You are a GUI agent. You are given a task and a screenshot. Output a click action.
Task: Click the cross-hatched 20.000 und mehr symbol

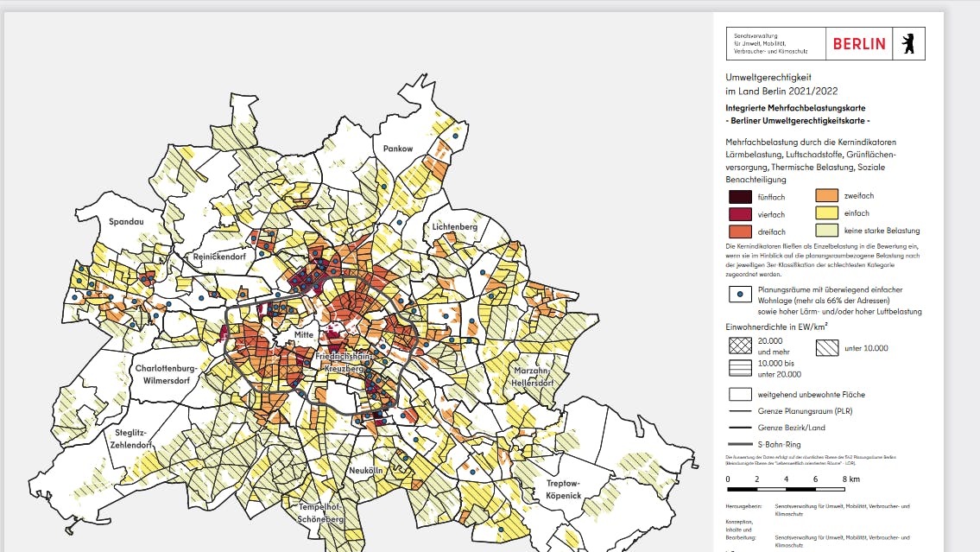[x=739, y=347]
